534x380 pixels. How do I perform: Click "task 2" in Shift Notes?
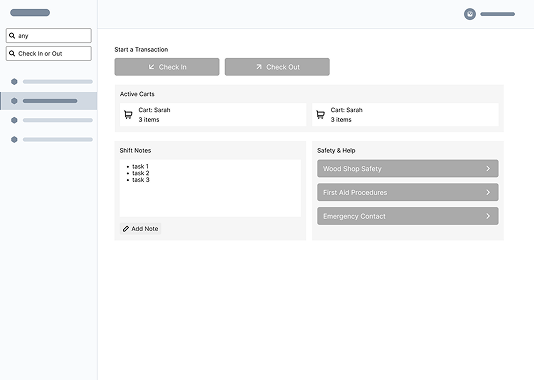point(141,173)
